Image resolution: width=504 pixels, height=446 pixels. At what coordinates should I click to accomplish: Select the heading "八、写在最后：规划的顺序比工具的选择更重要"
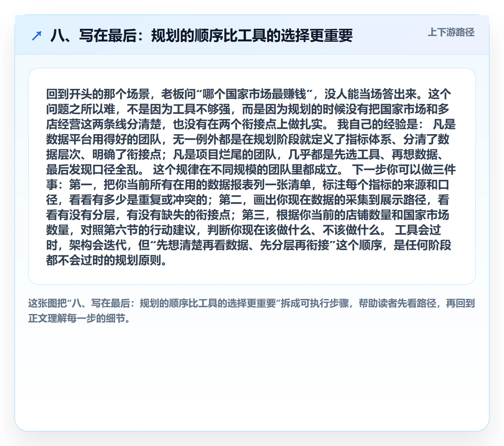201,36
